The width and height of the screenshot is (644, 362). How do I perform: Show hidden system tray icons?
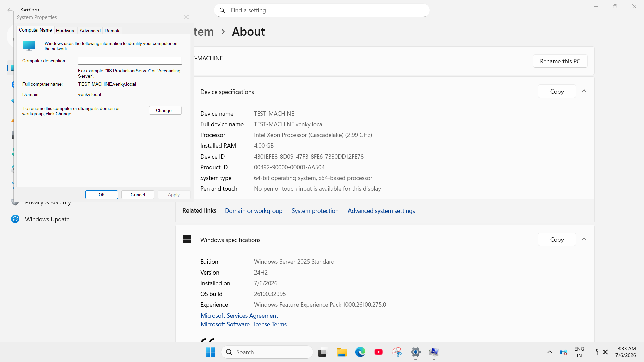coord(549,352)
